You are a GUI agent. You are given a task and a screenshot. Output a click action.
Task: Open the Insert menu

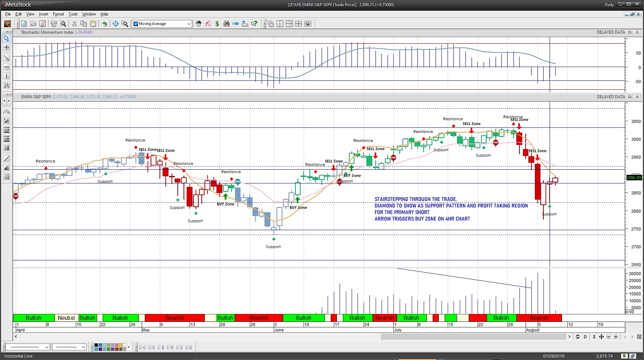tap(44, 14)
